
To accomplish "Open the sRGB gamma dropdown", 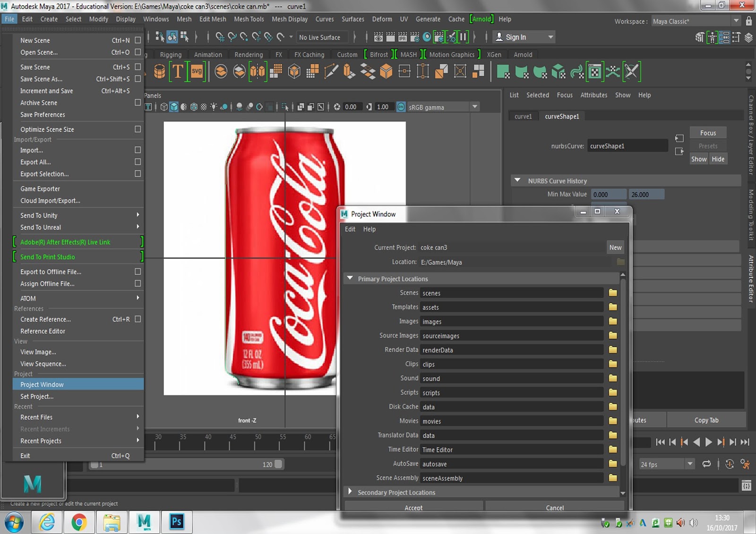I will click(x=475, y=107).
